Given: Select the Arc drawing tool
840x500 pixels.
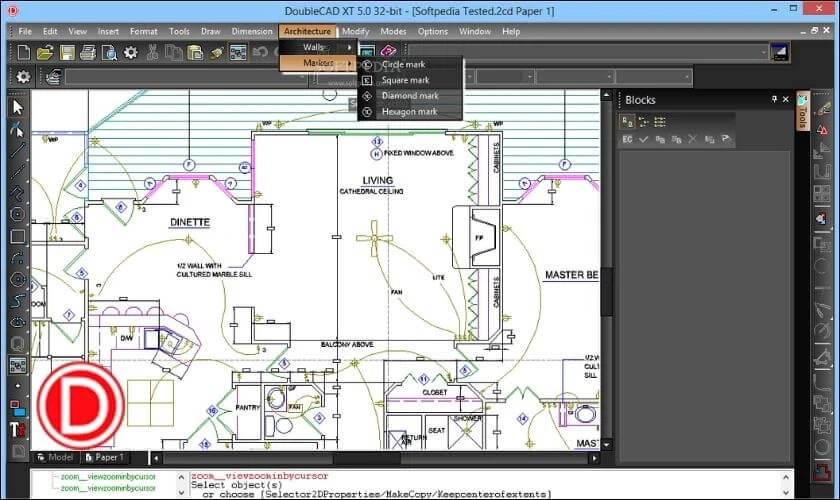Looking at the screenshot, I should pyautogui.click(x=18, y=258).
